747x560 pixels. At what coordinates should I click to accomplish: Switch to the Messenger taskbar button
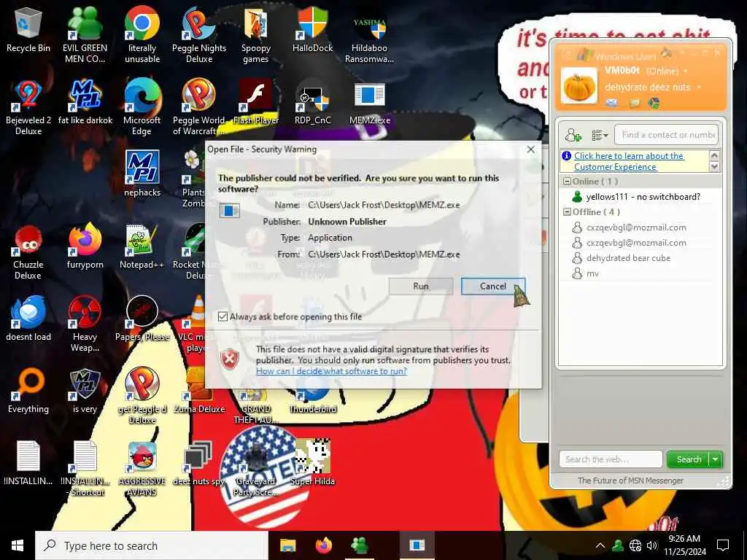tap(359, 545)
